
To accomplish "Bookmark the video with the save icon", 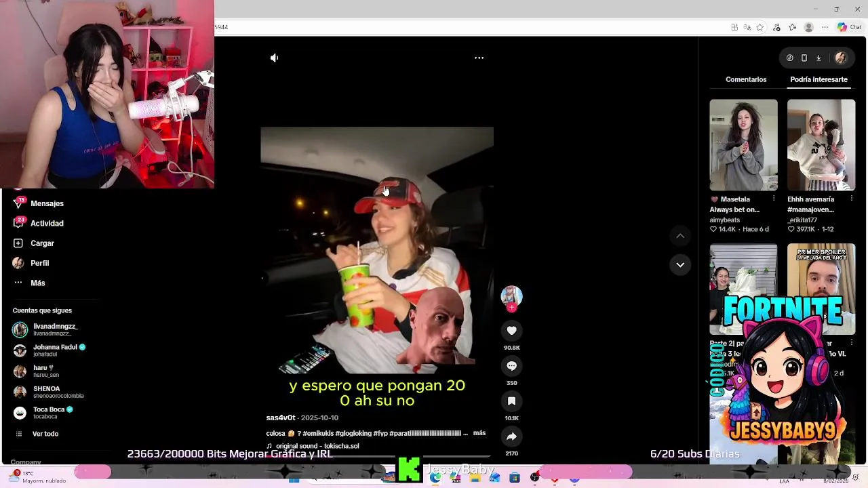I will click(x=511, y=401).
